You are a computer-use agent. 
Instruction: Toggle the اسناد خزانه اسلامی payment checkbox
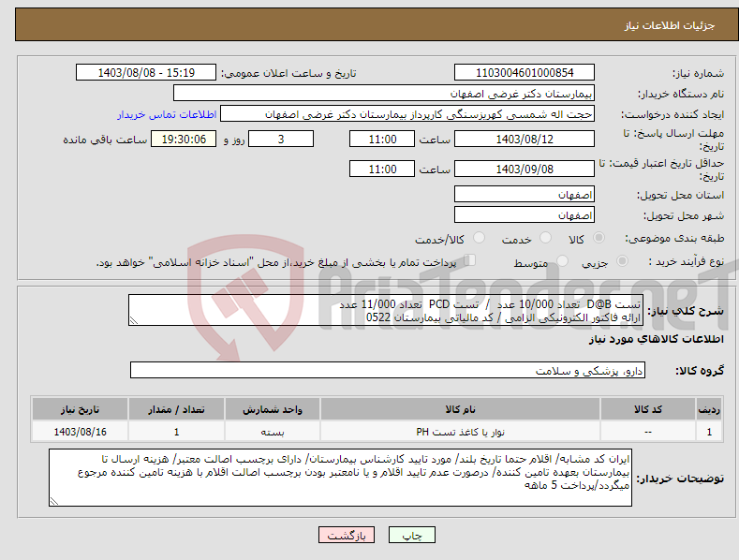(470, 259)
